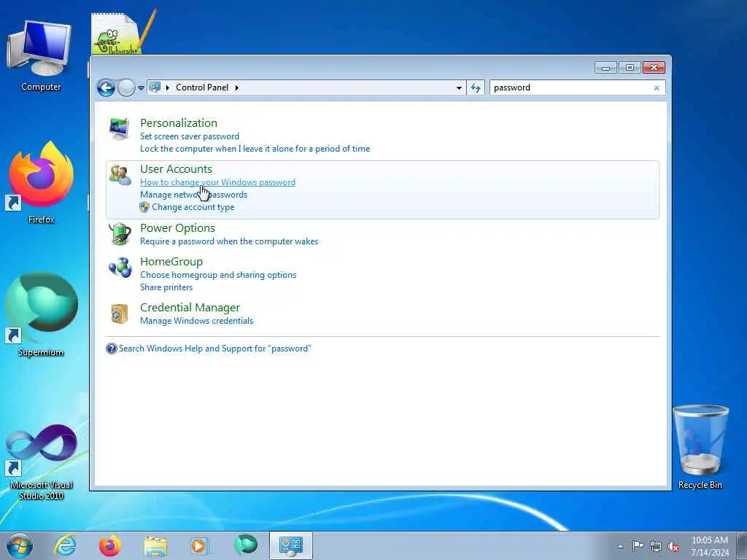The image size is (747, 560).
Task: Clear the password search with the X
Action: click(657, 87)
